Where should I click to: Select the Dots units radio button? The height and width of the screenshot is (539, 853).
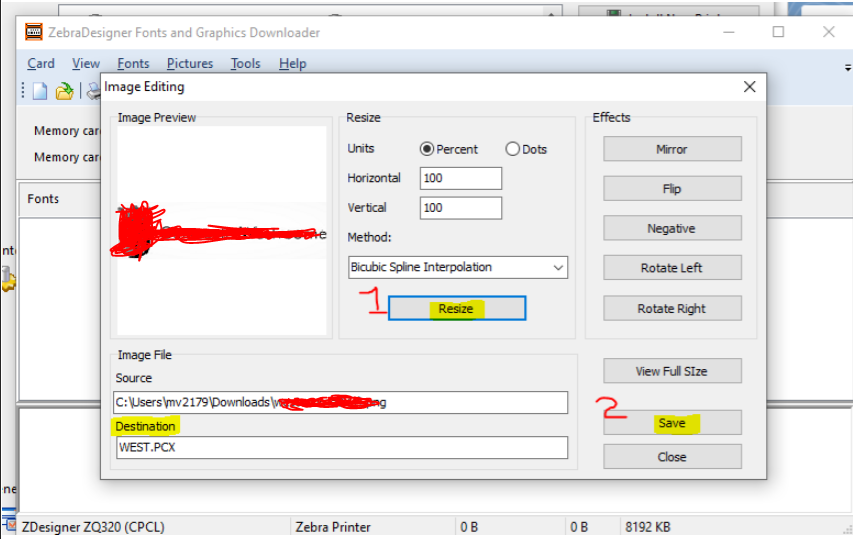(x=513, y=149)
